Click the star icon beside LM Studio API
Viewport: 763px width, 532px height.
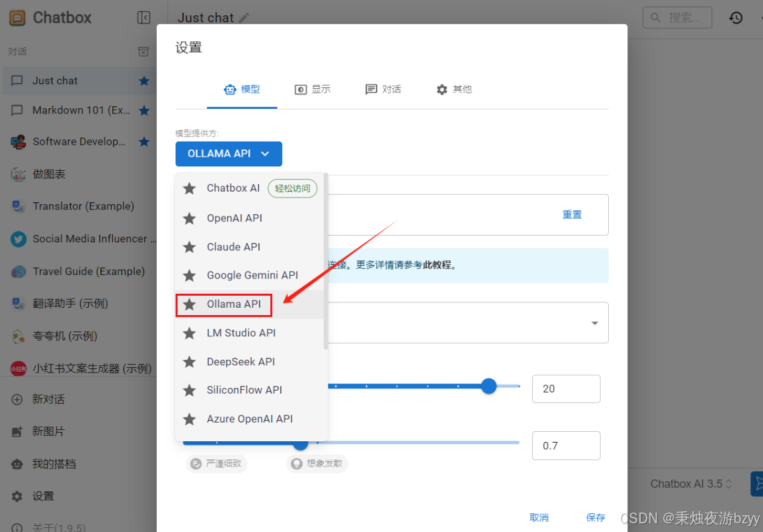[x=190, y=333]
